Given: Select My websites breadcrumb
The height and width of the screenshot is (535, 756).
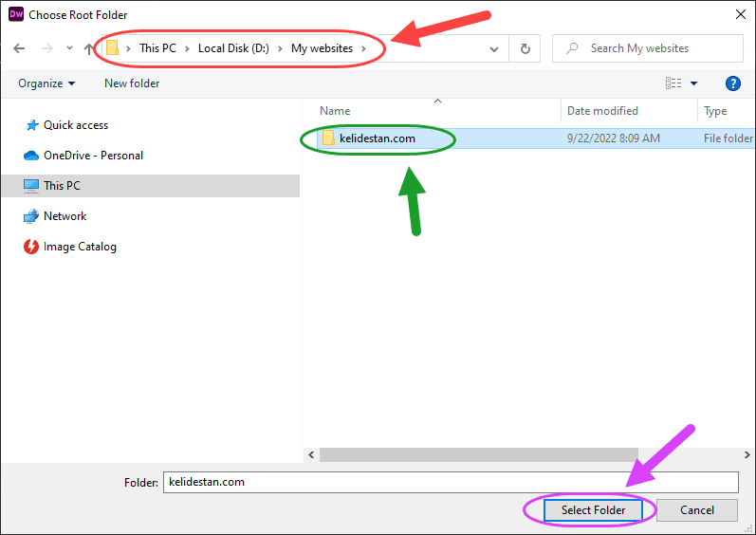Looking at the screenshot, I should (x=322, y=48).
